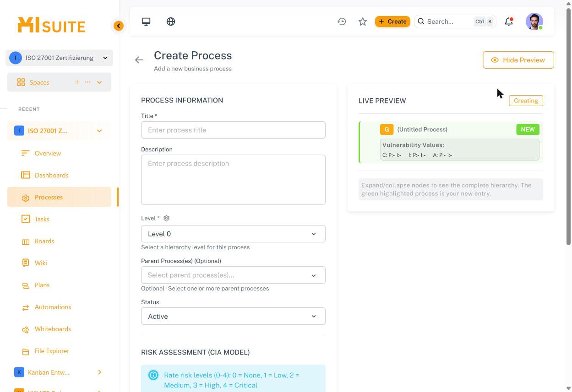This screenshot has height=392, width=572.
Task: Click the LIVE PREVIEW heading
Action: tap(382, 101)
